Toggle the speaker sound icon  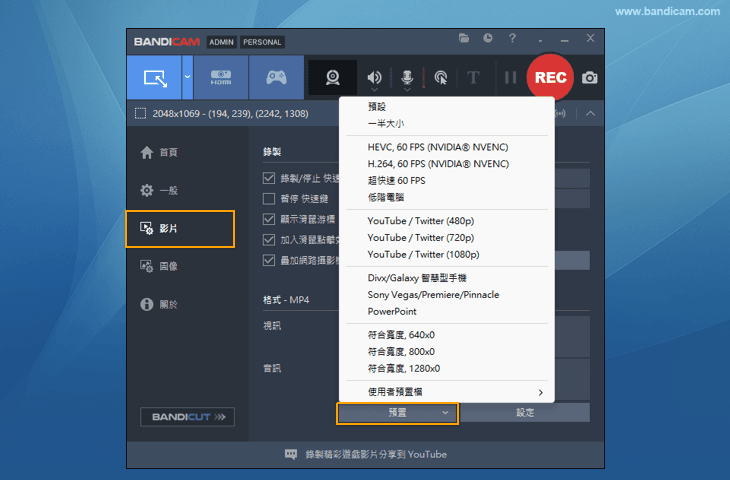pyautogui.click(x=374, y=77)
